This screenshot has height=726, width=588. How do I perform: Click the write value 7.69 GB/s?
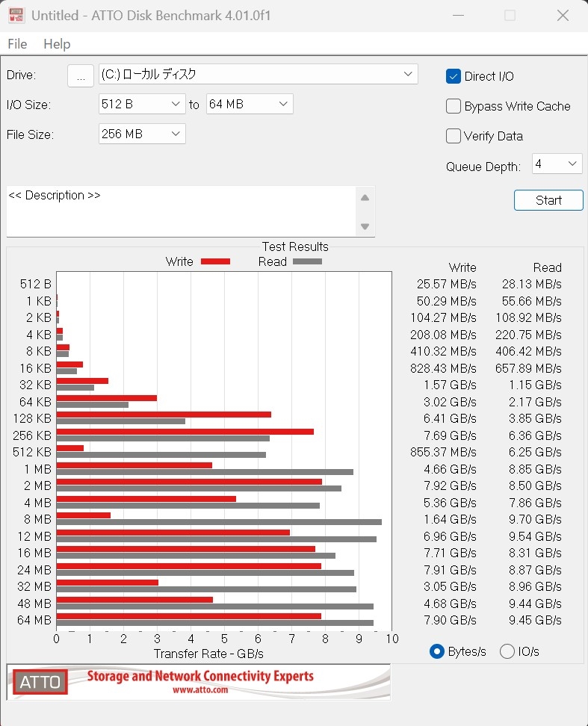point(450,435)
